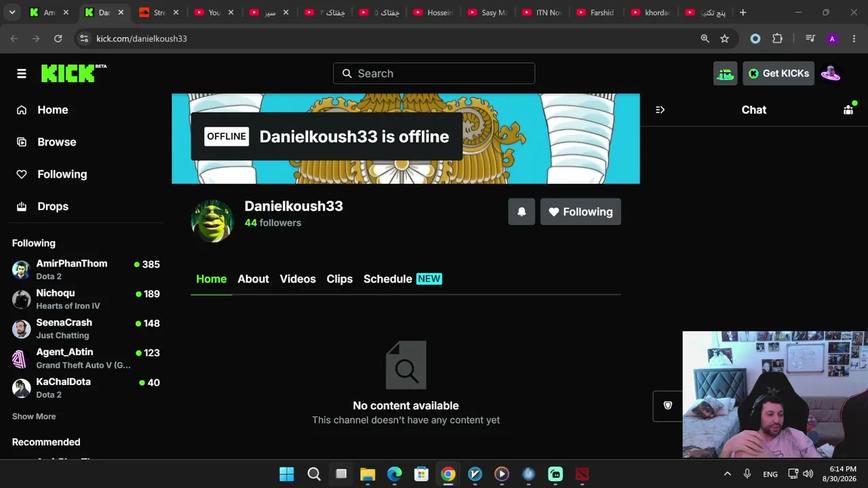Image resolution: width=868 pixels, height=488 pixels.
Task: Toggle notifications bell for Danielkoush33
Action: [521, 211]
